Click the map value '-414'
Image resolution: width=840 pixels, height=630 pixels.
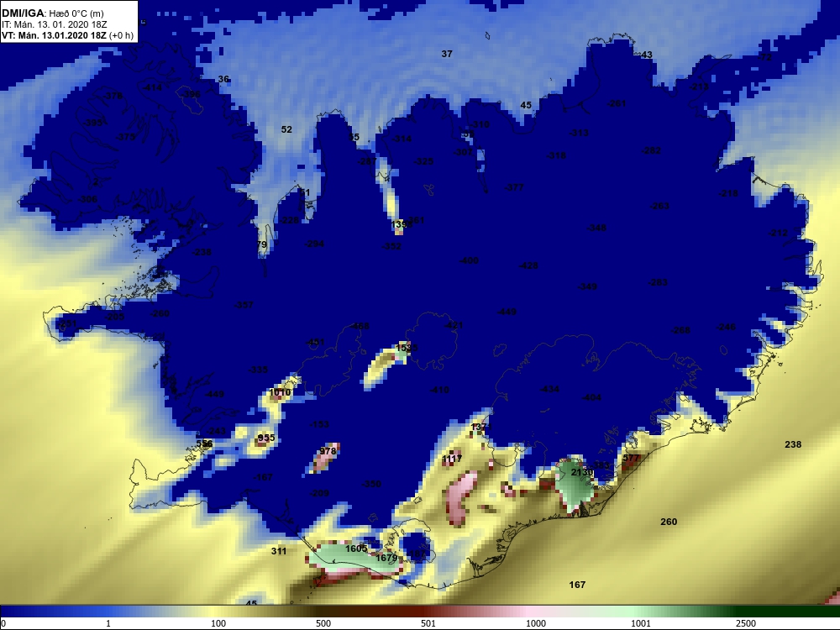click(x=153, y=87)
